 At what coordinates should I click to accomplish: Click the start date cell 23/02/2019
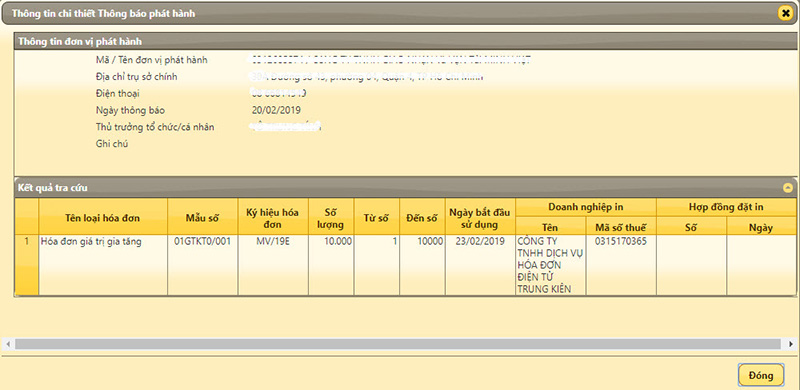(480, 265)
